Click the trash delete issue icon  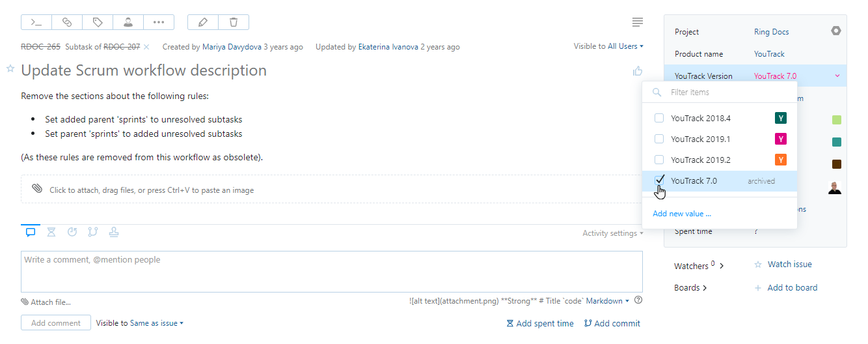tap(234, 22)
